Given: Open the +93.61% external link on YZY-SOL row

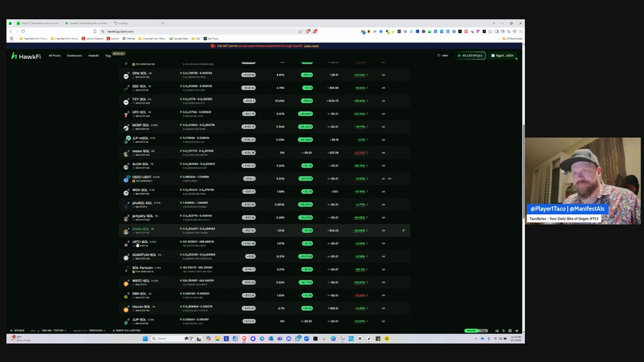Looking at the screenshot, I should (360, 101).
